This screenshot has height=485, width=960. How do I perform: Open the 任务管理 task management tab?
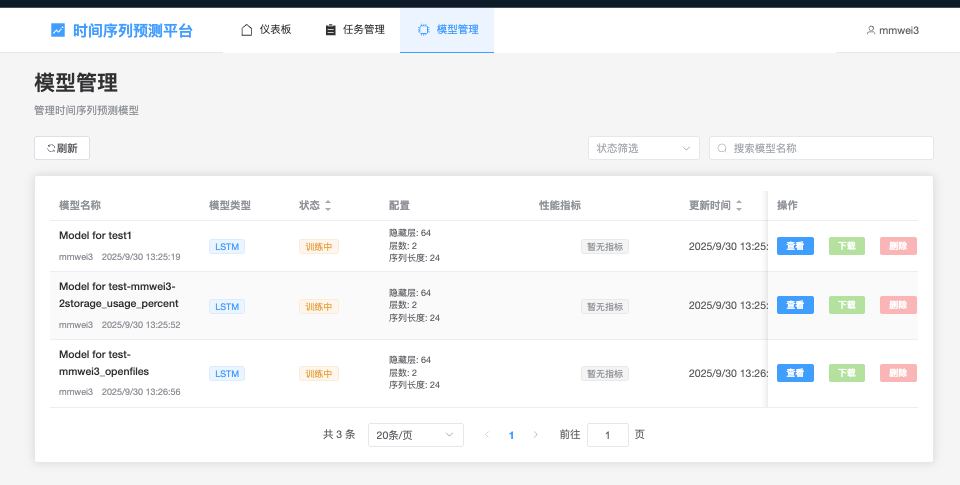[x=354, y=30]
